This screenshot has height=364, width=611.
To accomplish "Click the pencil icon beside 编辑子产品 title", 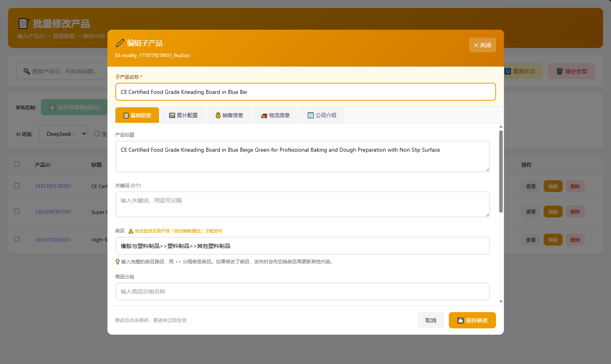I will [x=120, y=43].
